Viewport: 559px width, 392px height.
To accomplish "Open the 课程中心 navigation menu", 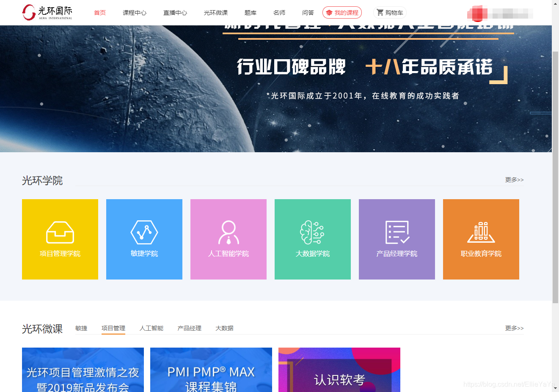I will (x=135, y=13).
